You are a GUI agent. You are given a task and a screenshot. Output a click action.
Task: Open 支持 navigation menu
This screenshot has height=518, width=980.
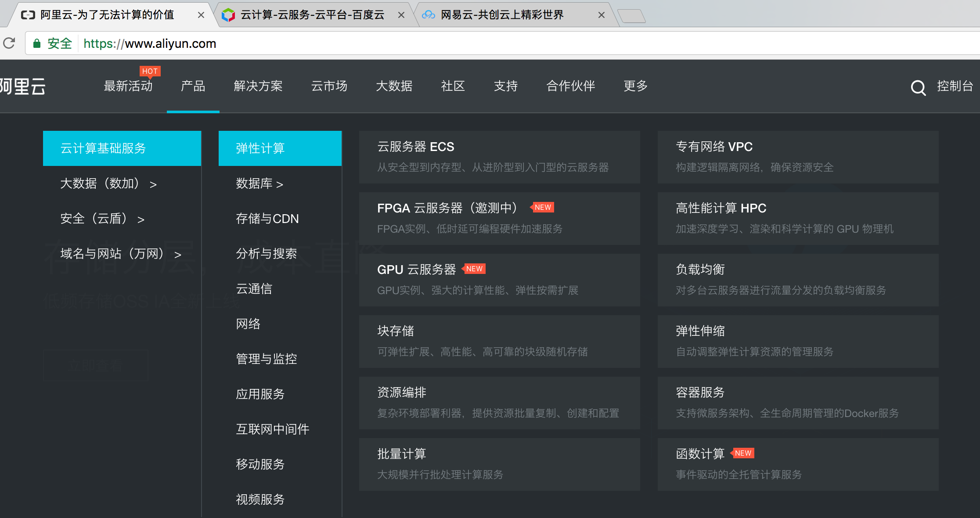(506, 86)
